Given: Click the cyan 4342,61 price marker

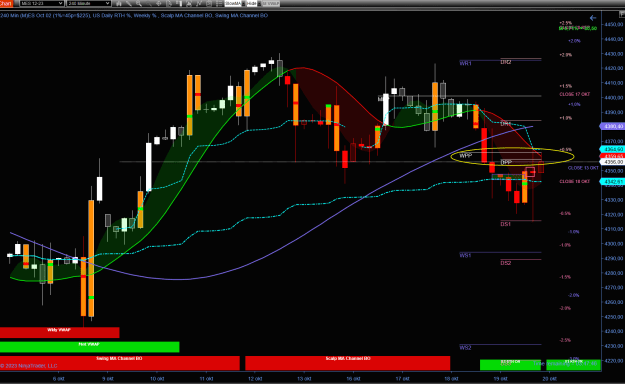Looking at the screenshot, I should (612, 182).
